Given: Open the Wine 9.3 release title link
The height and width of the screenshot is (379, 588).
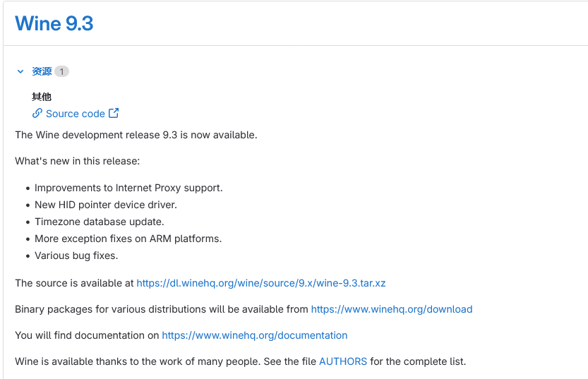Looking at the screenshot, I should [x=54, y=23].
